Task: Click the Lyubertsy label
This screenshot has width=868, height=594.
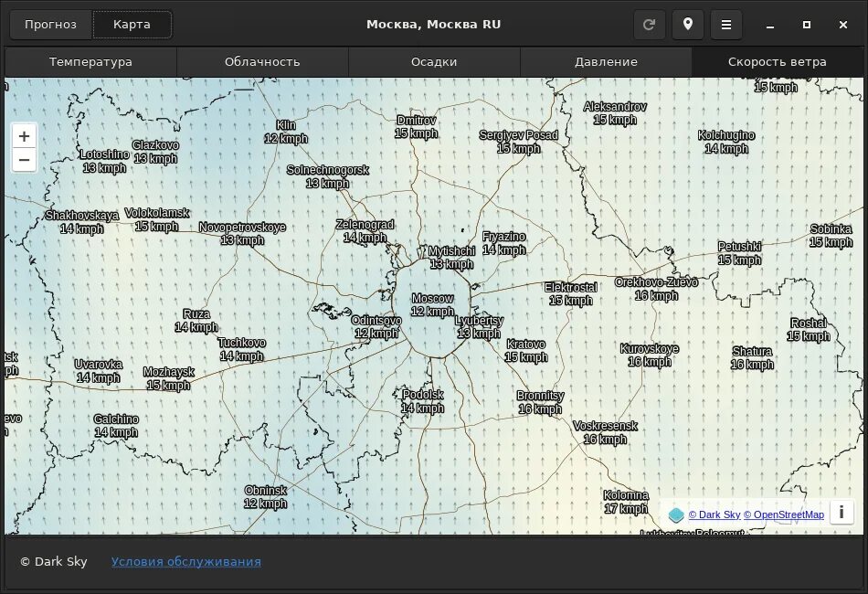Action: [479, 326]
